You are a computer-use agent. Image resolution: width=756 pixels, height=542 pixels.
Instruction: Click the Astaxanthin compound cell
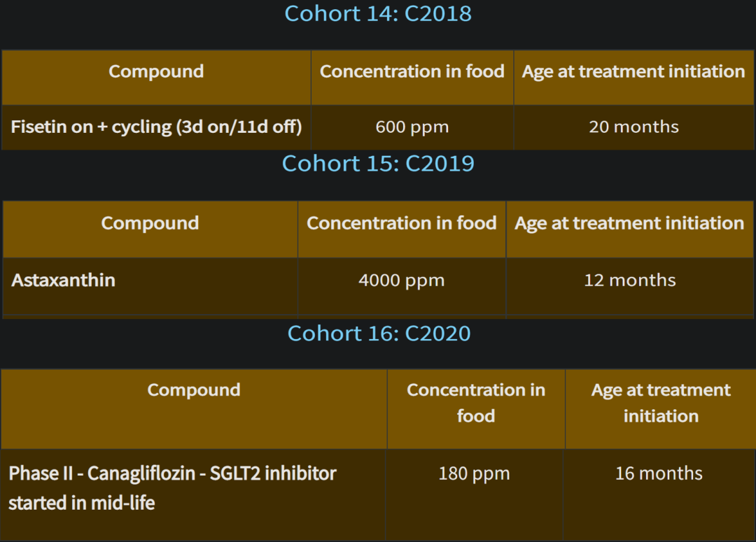pos(150,286)
